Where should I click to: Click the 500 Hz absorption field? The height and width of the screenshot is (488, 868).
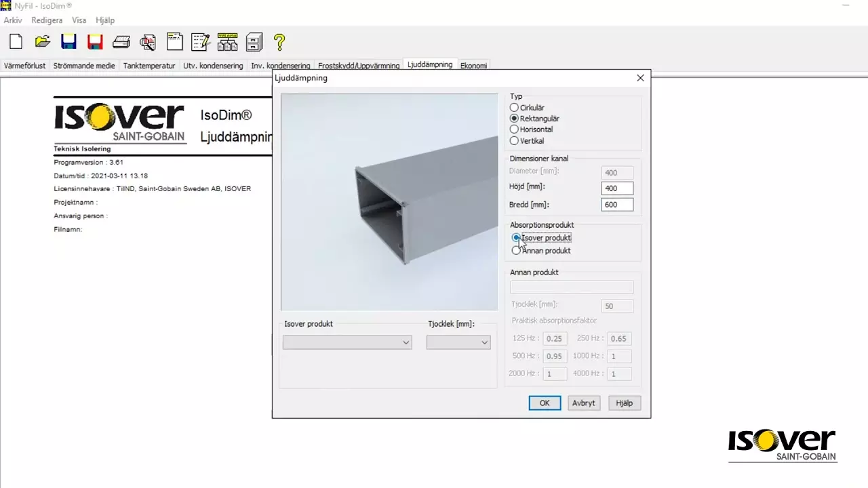[x=555, y=356]
